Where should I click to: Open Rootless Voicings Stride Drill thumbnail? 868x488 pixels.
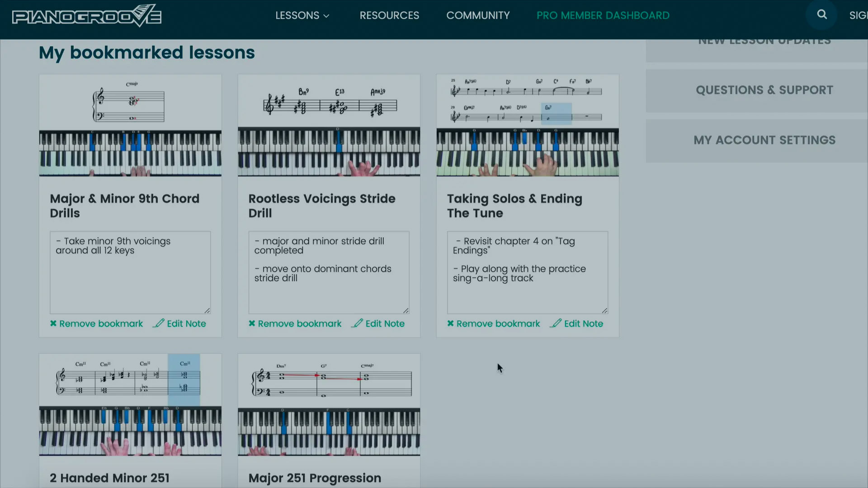[329, 125]
